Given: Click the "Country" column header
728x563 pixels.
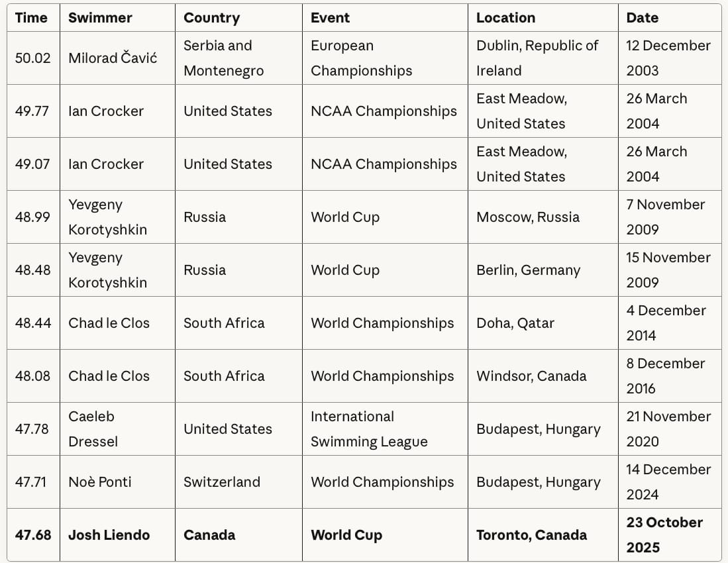Looking at the screenshot, I should click(x=212, y=18).
